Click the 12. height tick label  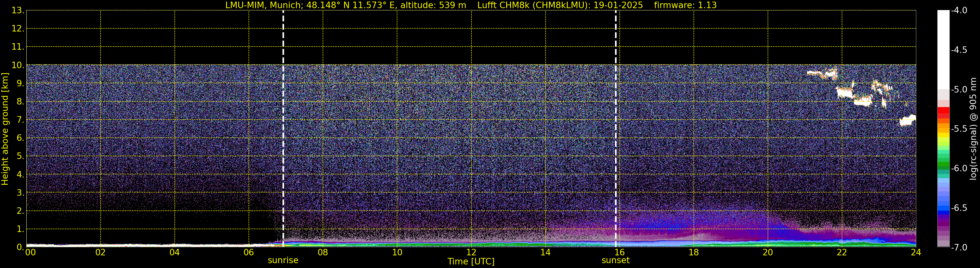[18, 29]
